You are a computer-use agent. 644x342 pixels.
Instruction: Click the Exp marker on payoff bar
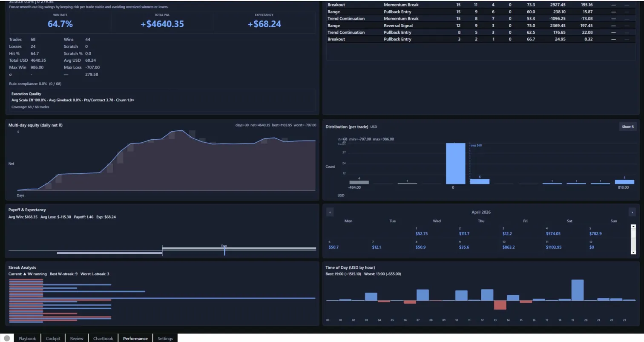coord(224,250)
